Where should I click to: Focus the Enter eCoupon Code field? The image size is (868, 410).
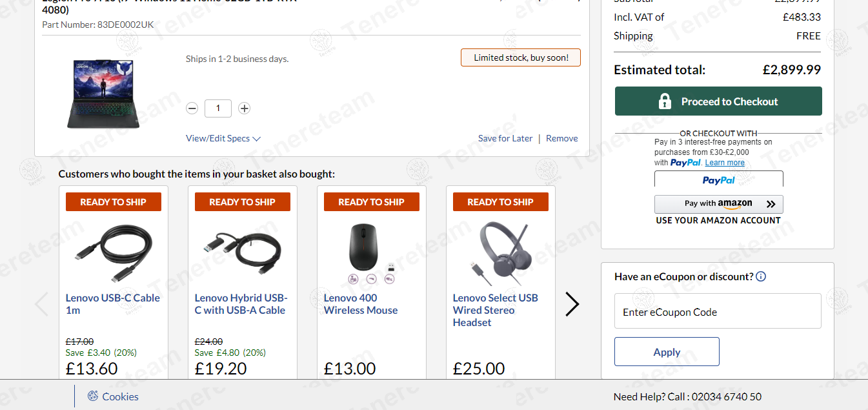coord(718,312)
